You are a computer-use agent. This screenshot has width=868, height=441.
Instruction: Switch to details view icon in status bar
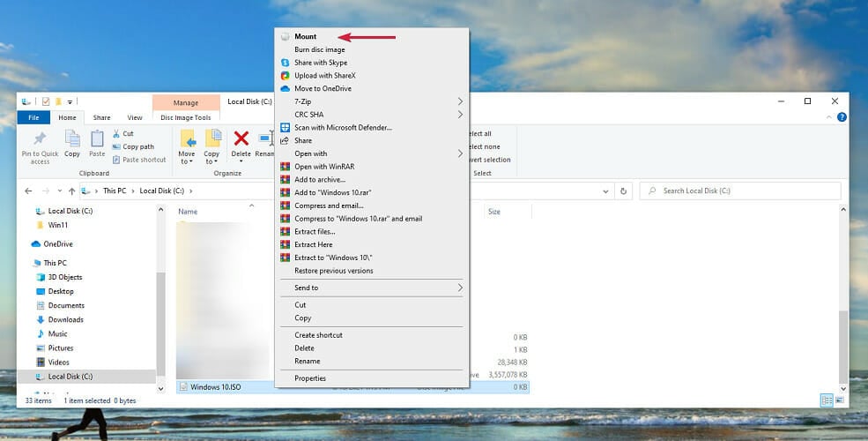pos(827,400)
